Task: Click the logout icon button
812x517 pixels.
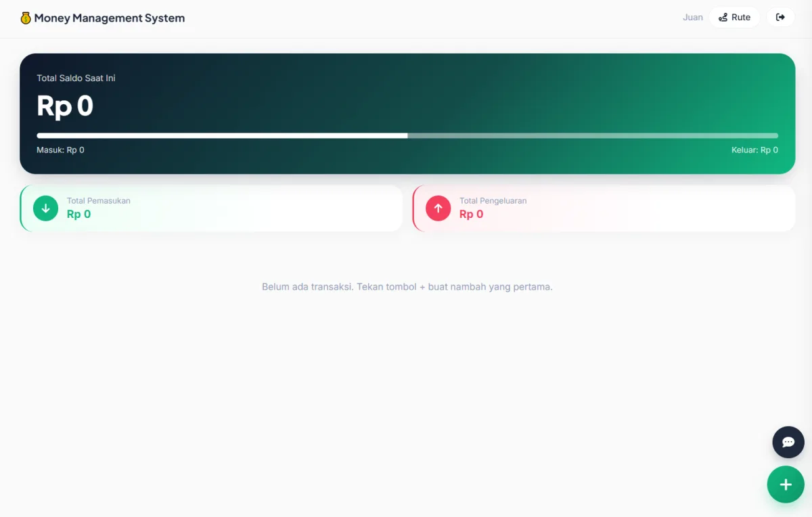Action: click(x=780, y=18)
